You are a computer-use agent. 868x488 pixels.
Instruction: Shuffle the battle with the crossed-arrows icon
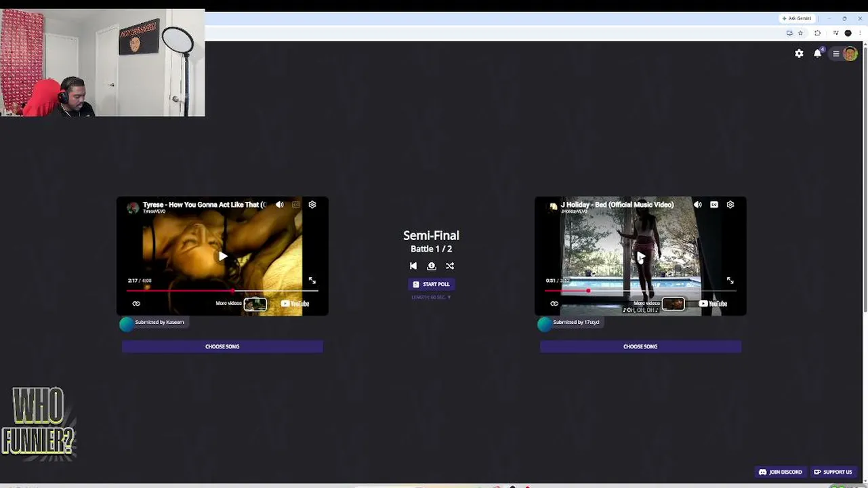(450, 266)
